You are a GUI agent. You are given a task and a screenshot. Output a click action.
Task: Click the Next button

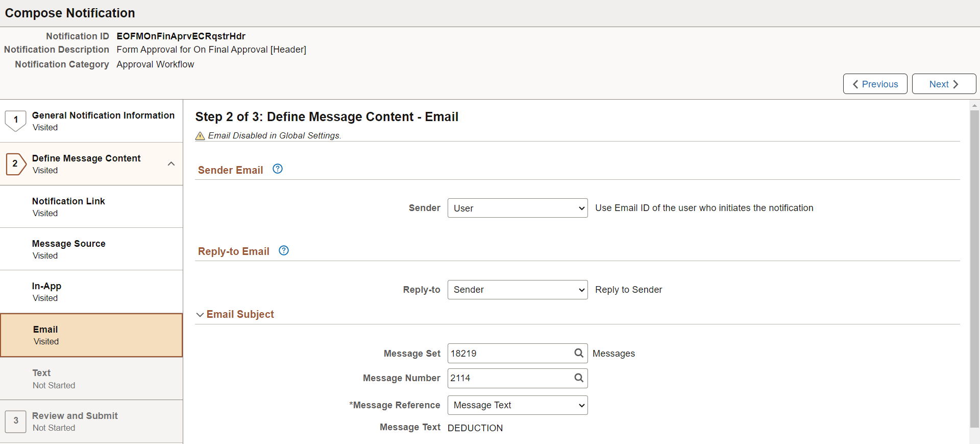944,84
